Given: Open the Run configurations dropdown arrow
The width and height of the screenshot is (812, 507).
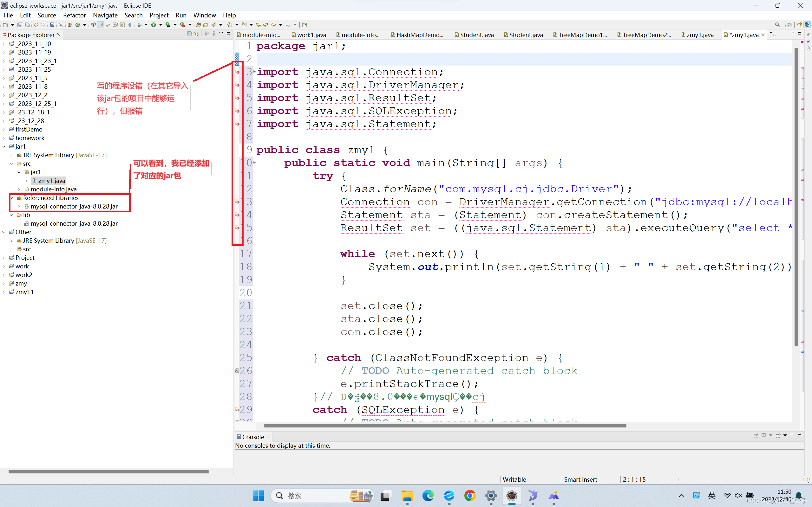Looking at the screenshot, I should pos(161,24).
